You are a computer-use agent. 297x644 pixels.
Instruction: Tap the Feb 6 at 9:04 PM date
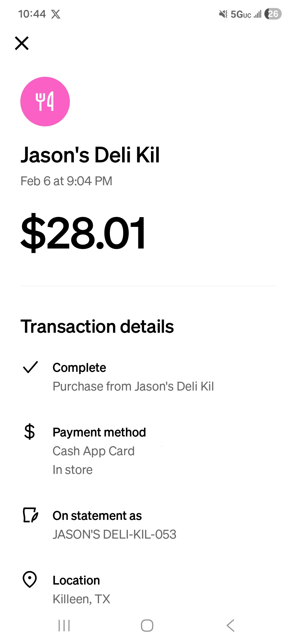tap(66, 181)
